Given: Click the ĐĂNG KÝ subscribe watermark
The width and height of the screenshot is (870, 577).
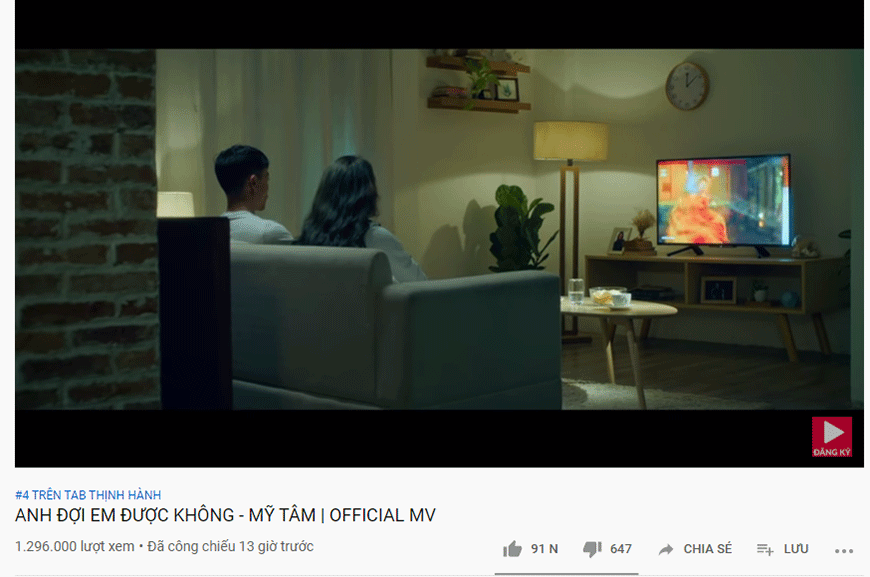Looking at the screenshot, I should pos(832,437).
